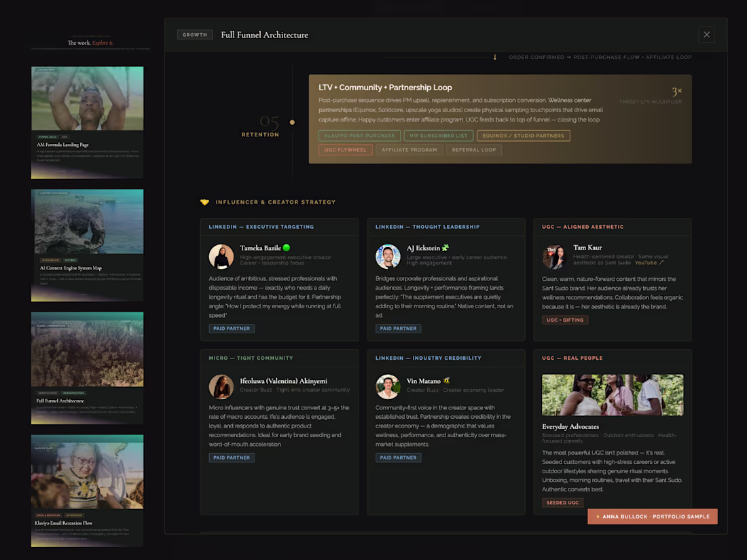Screen dimensions: 747x560
Task: Click Tameka Bazile's profile avatar
Action: click(x=221, y=256)
